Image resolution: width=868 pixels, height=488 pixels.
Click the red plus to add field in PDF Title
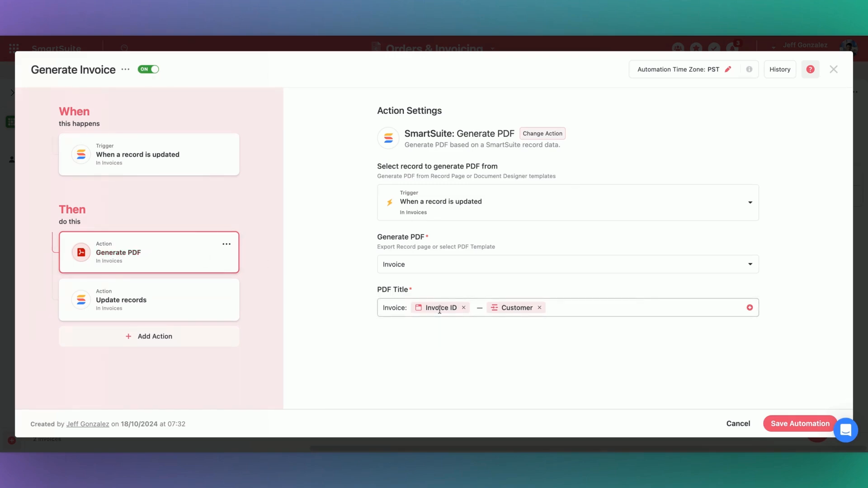click(750, 308)
